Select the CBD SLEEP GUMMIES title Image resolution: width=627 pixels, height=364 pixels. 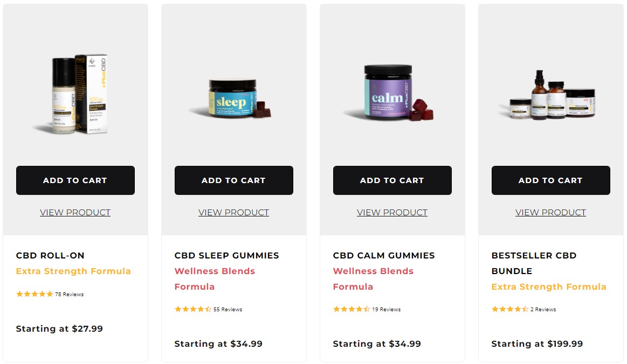[227, 255]
